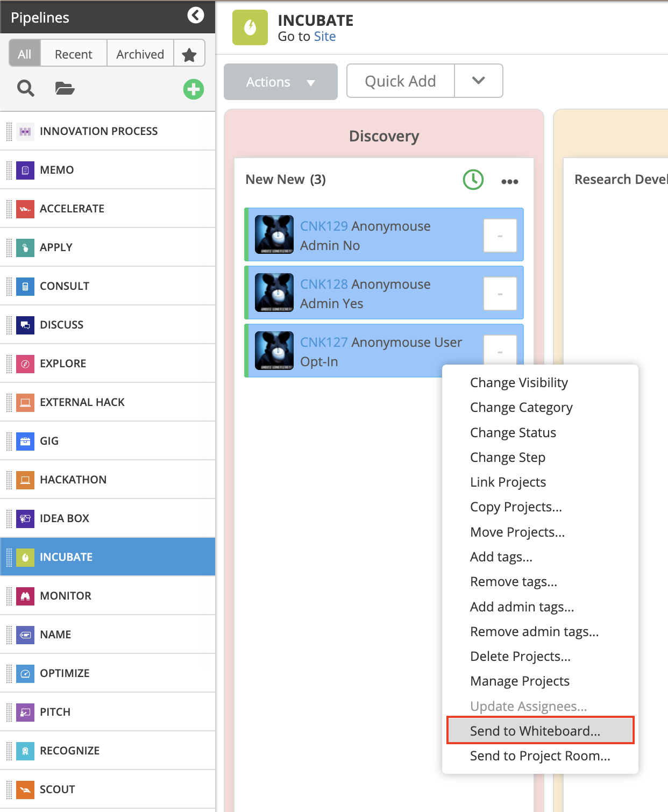
Task: Open the CNK128 project link
Action: (324, 284)
